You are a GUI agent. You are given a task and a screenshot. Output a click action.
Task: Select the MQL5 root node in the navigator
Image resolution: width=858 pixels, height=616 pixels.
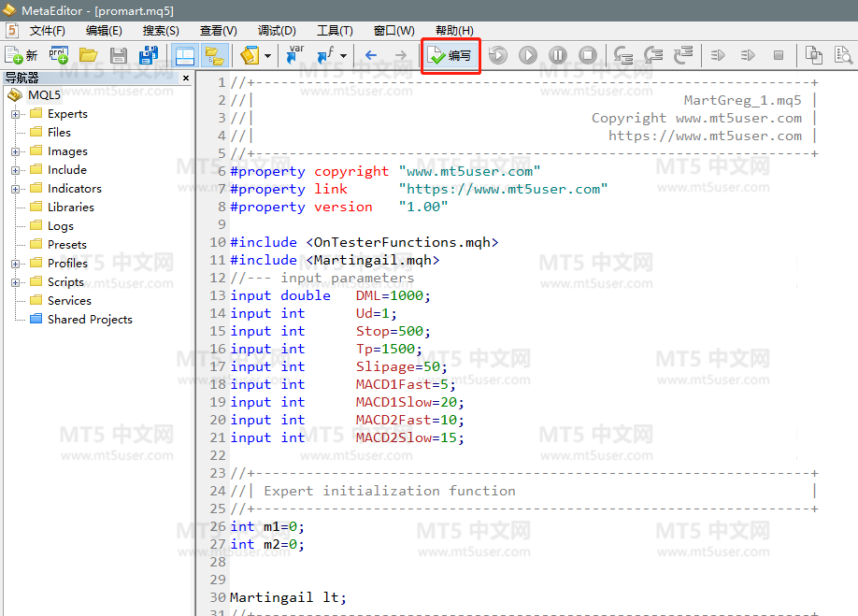point(44,95)
